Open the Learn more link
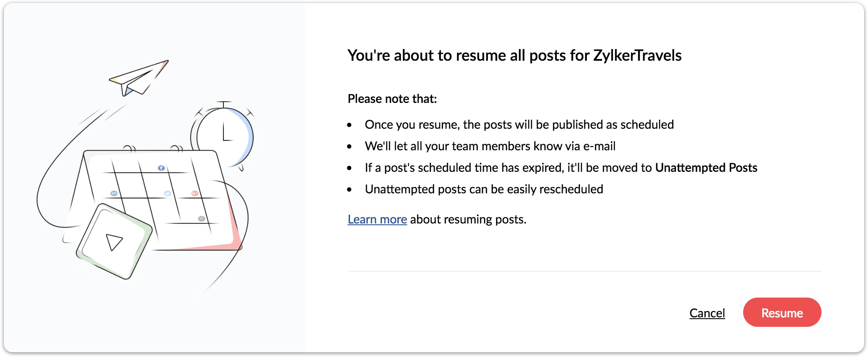 377,220
